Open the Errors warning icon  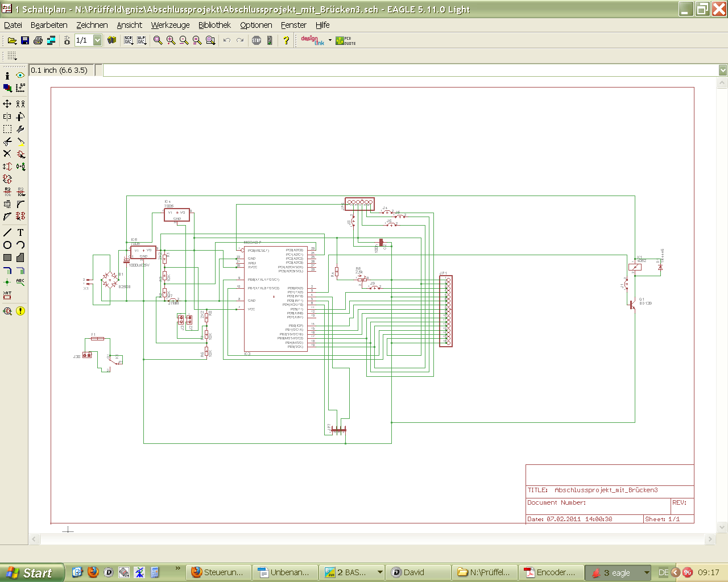pyautogui.click(x=20, y=311)
